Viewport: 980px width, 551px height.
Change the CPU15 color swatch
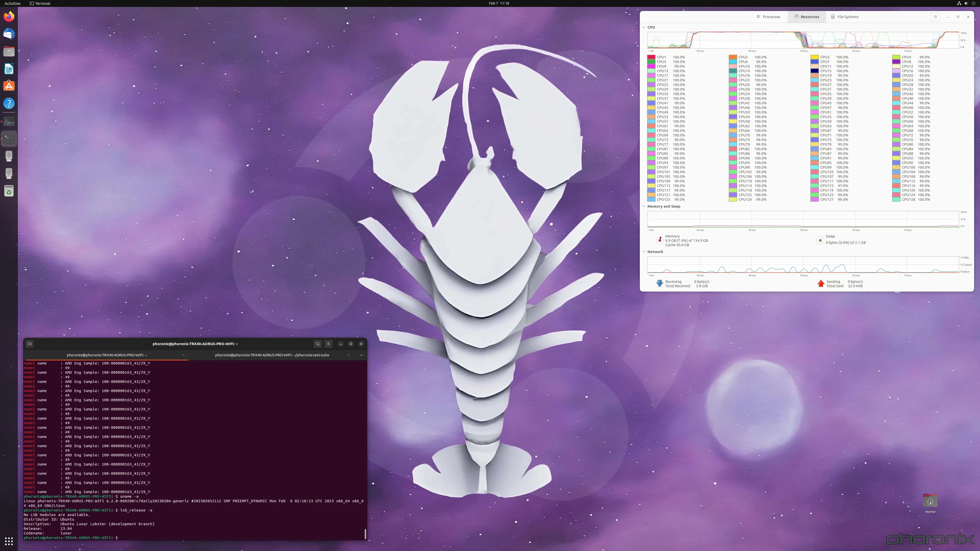[814, 71]
